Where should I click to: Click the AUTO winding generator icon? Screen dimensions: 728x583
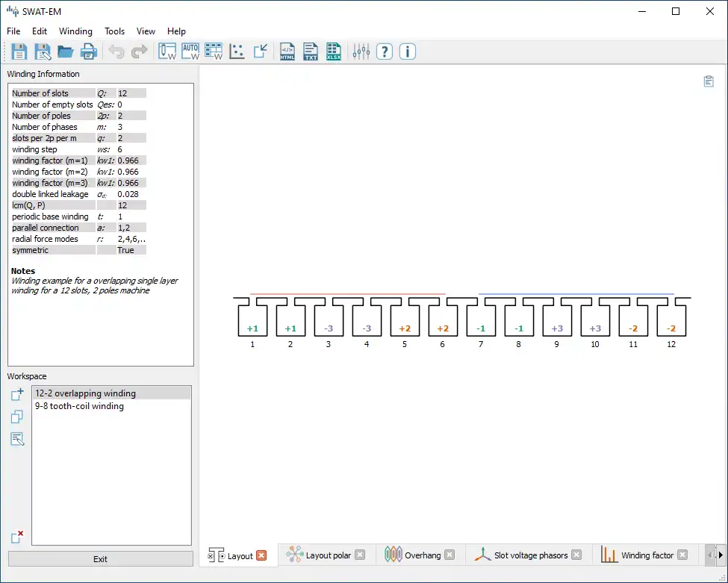(190, 52)
